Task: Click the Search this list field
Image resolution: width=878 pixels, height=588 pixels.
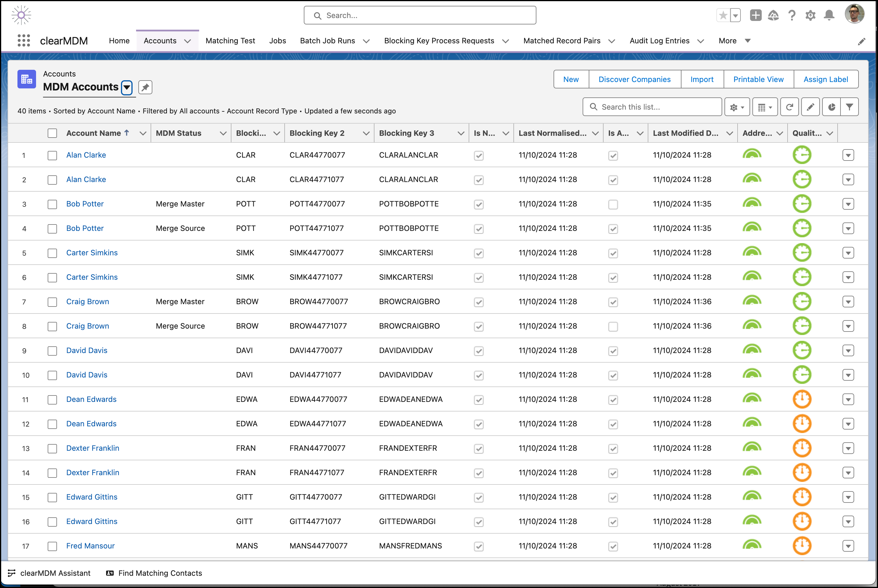Action: 652,107
